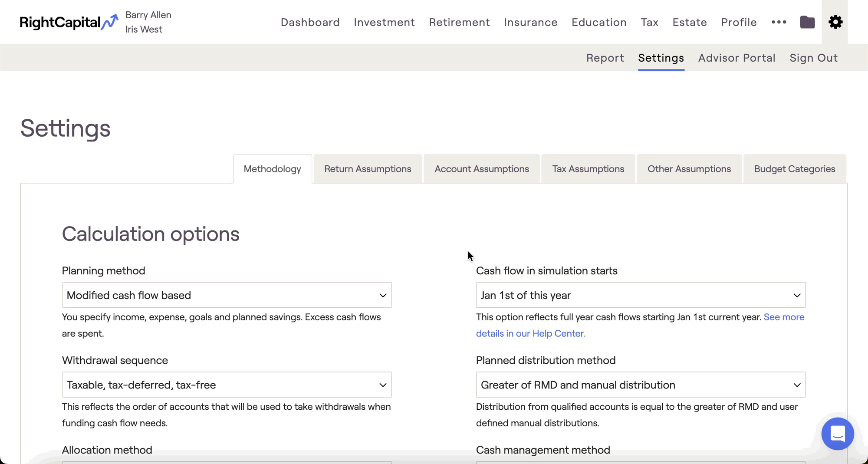Open the chat support bubble
Screen dimensions: 868x464
[x=837, y=433]
